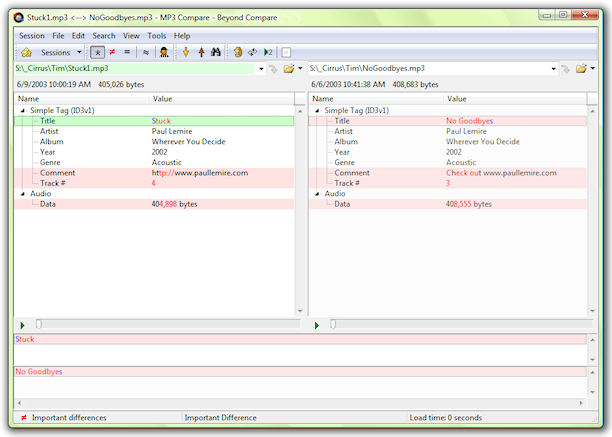The height and width of the screenshot is (437, 612).
Task: Click left pane Value column header
Action: click(222, 99)
